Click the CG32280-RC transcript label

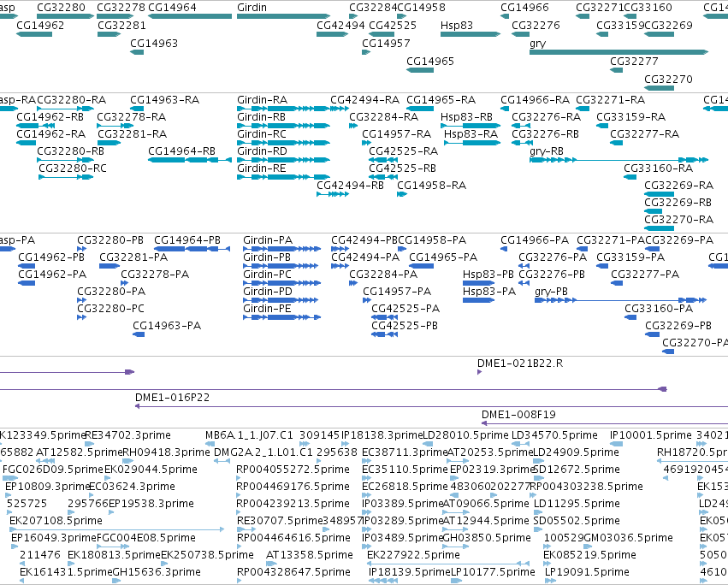(x=73, y=168)
